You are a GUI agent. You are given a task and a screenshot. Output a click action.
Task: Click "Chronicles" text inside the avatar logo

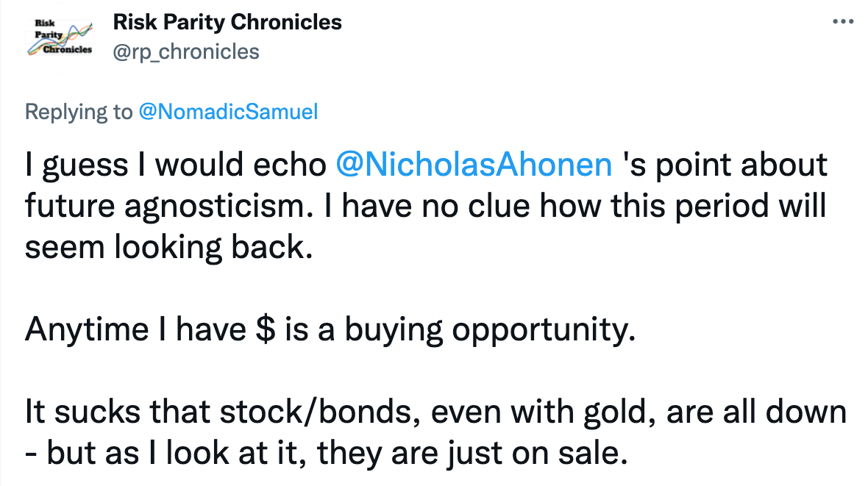point(68,49)
